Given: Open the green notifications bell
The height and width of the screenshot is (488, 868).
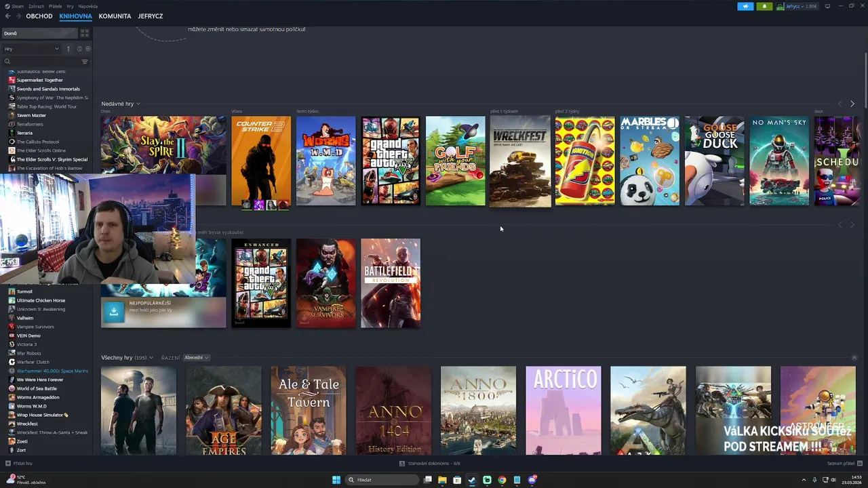Looking at the screenshot, I should (765, 6).
